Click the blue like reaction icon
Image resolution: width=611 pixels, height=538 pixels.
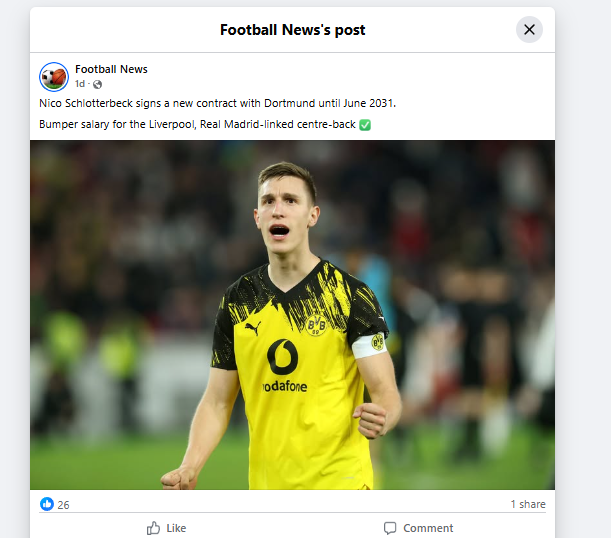[x=47, y=504]
